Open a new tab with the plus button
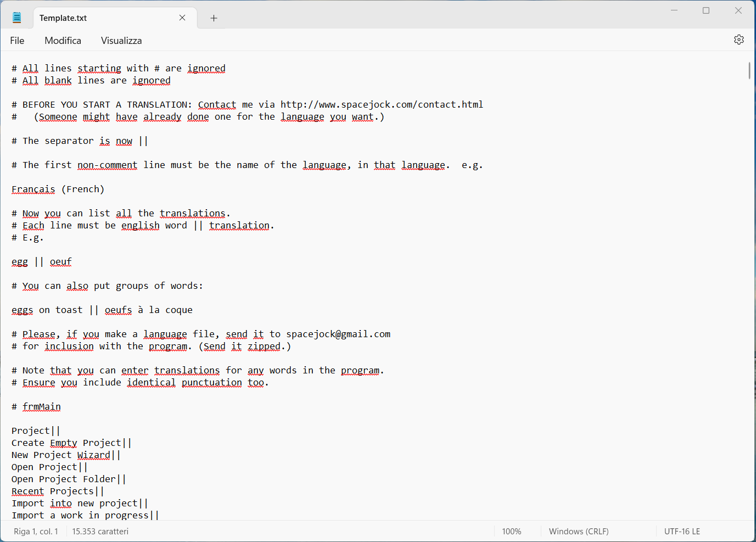The height and width of the screenshot is (542, 756). coord(214,18)
